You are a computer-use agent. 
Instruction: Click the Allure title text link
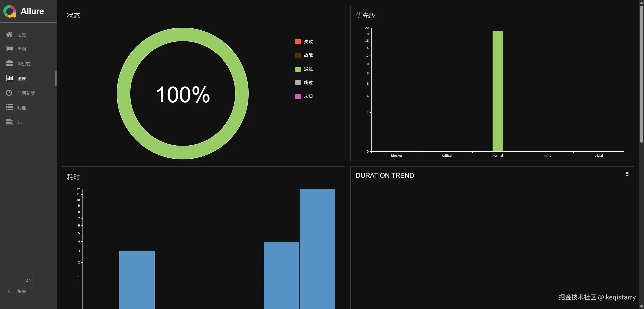point(32,11)
